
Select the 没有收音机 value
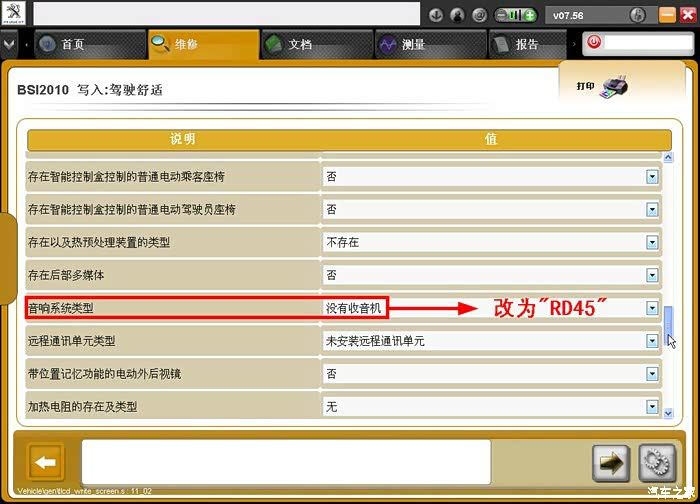click(353, 308)
